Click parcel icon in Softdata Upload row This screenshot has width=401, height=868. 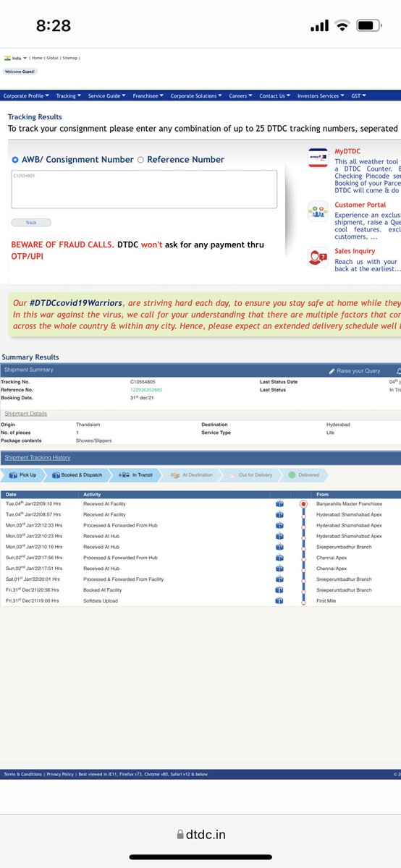point(279,601)
